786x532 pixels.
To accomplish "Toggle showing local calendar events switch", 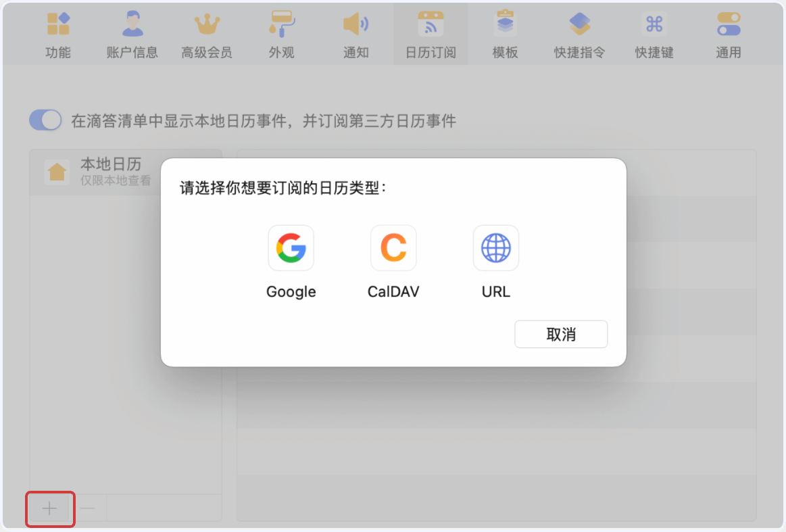I will click(x=45, y=120).
